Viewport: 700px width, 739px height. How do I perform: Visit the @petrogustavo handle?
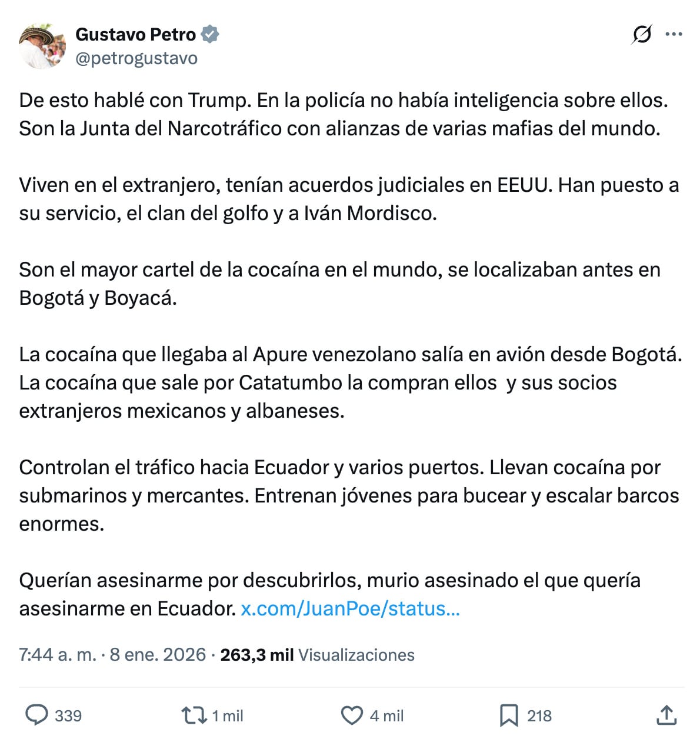pos(137,58)
